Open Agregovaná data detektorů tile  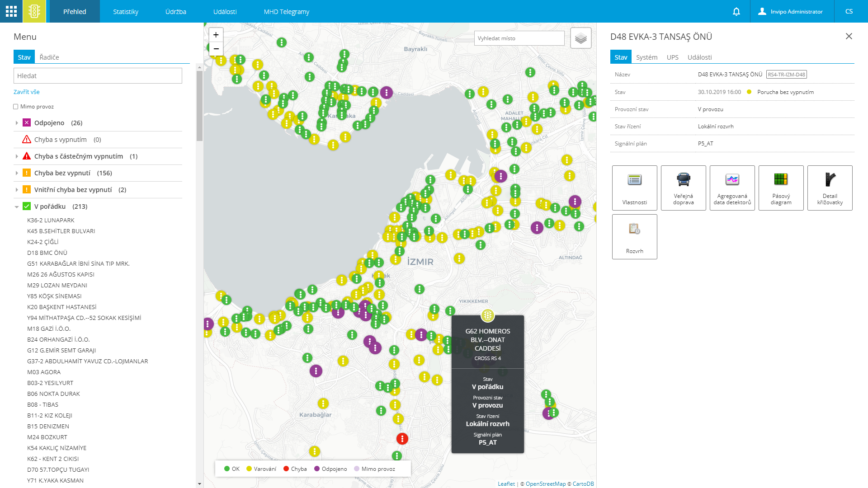tap(732, 188)
